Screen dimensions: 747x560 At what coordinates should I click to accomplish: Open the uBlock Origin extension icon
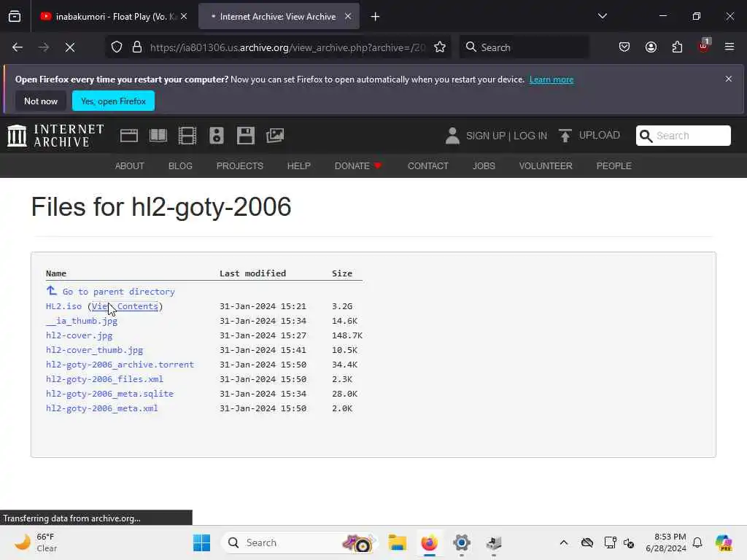click(704, 46)
